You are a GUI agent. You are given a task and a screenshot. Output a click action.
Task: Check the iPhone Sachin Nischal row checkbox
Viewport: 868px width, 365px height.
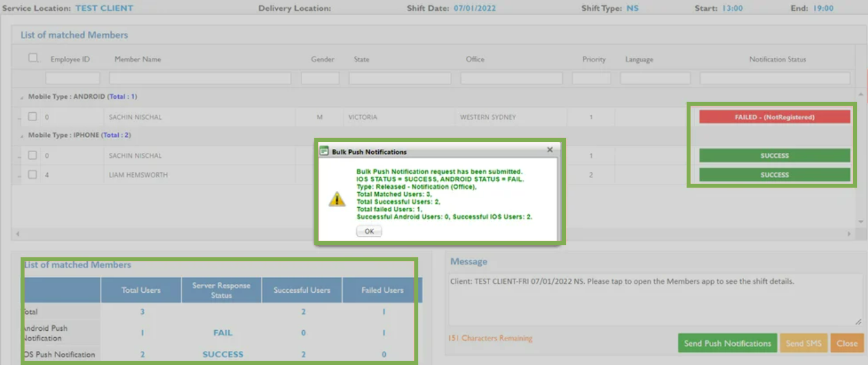coord(32,155)
